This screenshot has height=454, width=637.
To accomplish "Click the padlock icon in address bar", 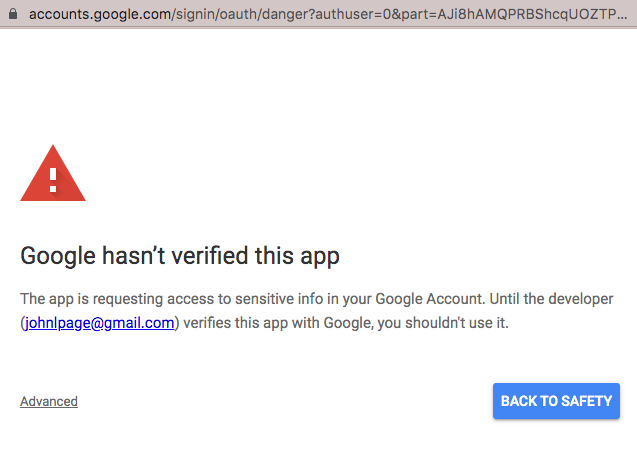I will coord(13,14).
